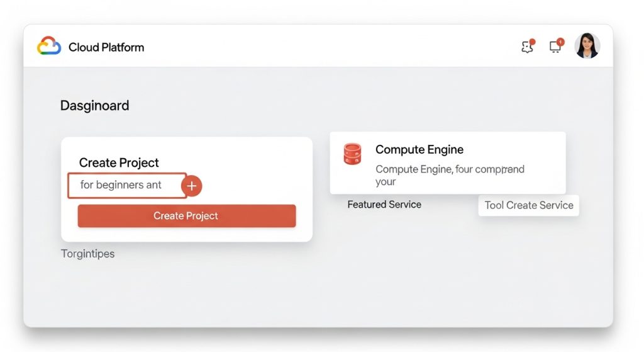644x352 pixels.
Task: Click the round red plus button
Action: 192,186
